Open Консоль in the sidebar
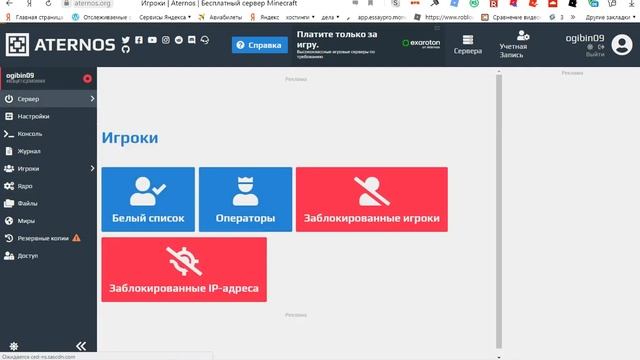640x360 pixels. (x=48, y=134)
